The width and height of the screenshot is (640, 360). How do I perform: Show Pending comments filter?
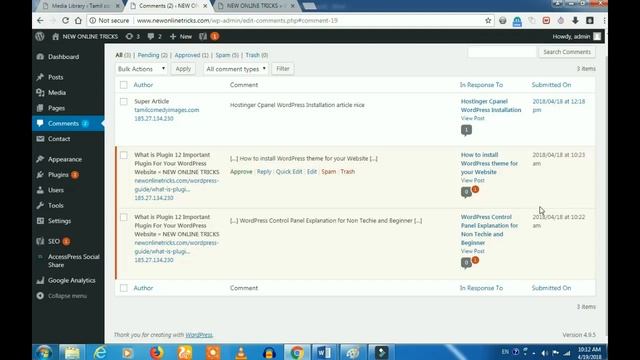coord(152,55)
